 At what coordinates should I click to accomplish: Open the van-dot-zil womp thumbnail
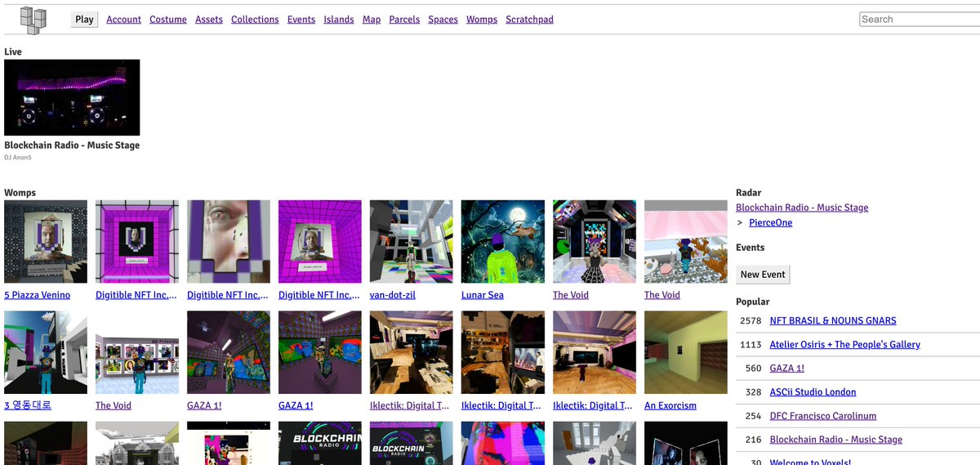coord(412,242)
